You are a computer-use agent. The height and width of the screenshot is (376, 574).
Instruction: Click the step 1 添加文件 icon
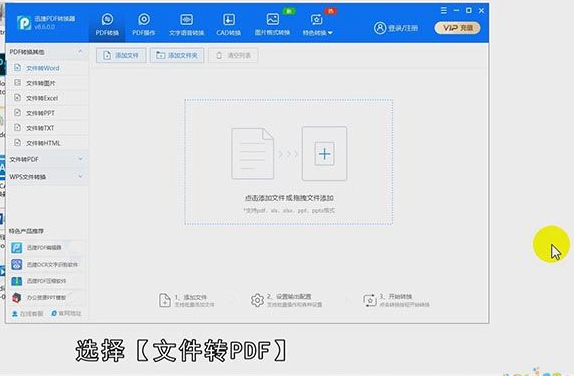click(164, 300)
